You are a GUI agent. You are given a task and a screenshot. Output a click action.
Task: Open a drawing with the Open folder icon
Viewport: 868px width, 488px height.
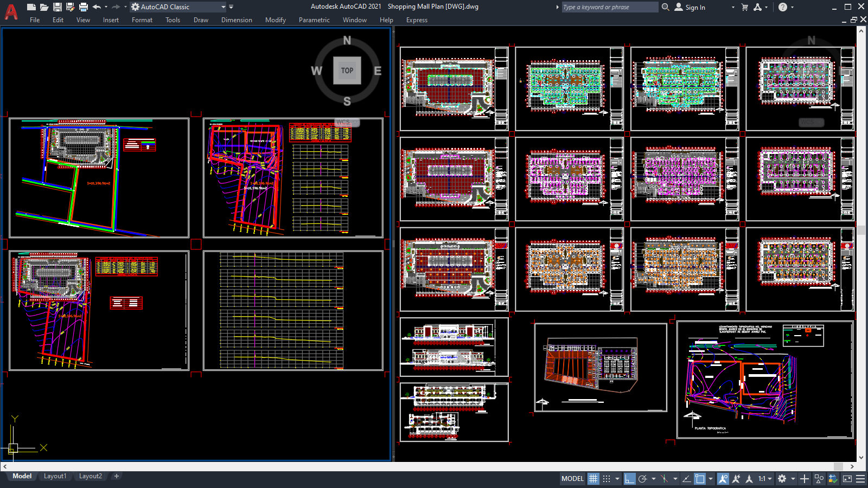[44, 7]
